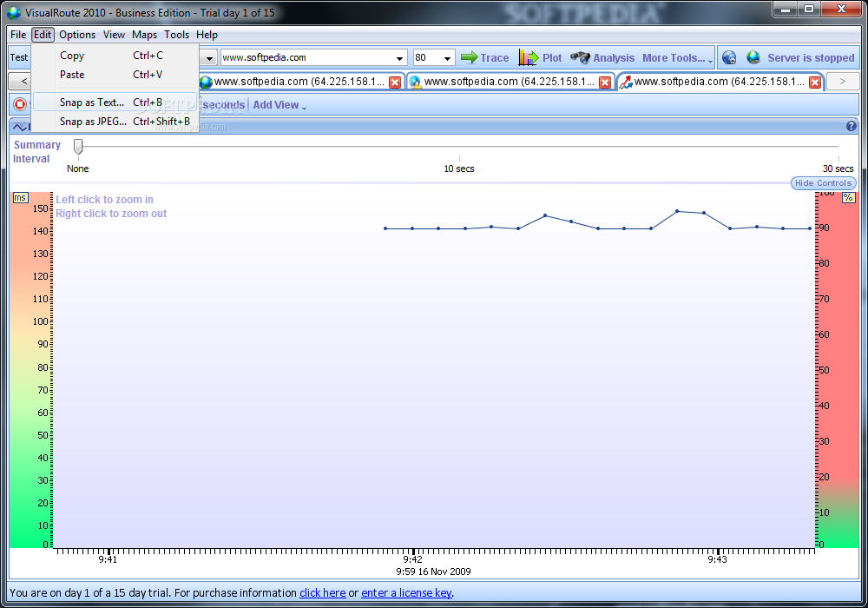Click the Plot text label
Image resolution: width=868 pixels, height=608 pixels.
coord(552,57)
